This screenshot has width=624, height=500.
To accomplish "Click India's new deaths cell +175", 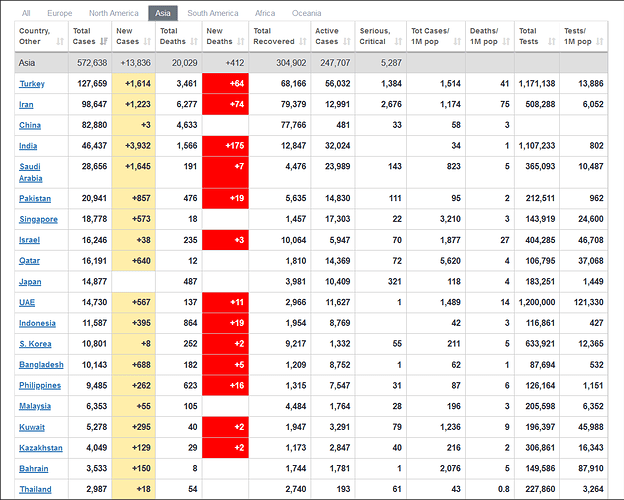I will [226, 146].
